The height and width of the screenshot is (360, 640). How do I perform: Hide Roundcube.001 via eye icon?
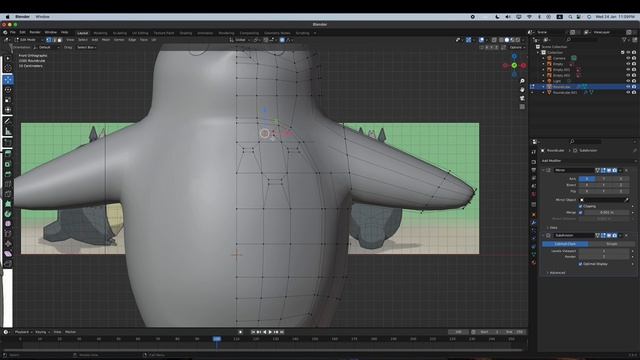[x=628, y=92]
